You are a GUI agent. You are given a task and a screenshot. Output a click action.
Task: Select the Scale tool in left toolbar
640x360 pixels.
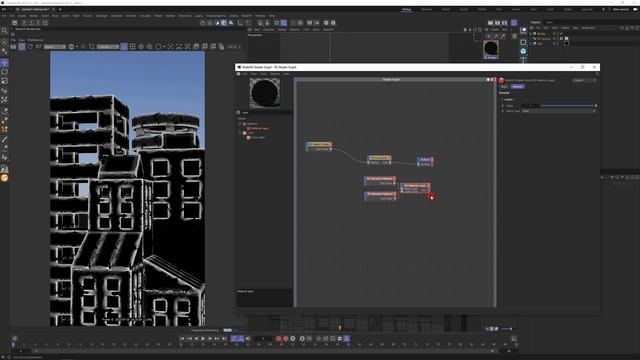click(4, 81)
